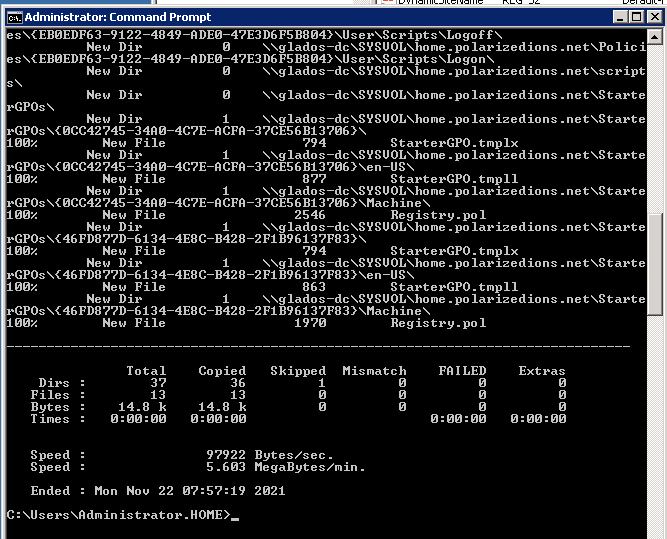This screenshot has height=539, width=667.
Task: Click the C:\Users\Administrator.HOME prompt line
Action: (x=118, y=515)
